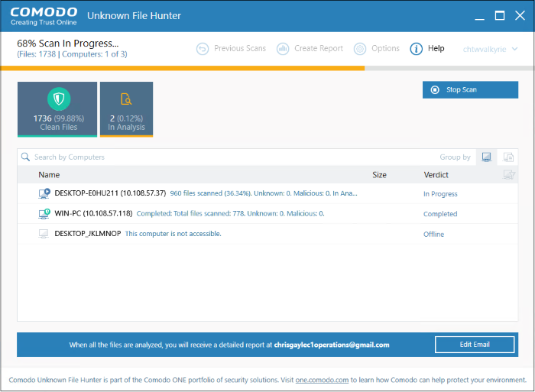
Task: Click the Options gear icon
Action: click(x=360, y=49)
